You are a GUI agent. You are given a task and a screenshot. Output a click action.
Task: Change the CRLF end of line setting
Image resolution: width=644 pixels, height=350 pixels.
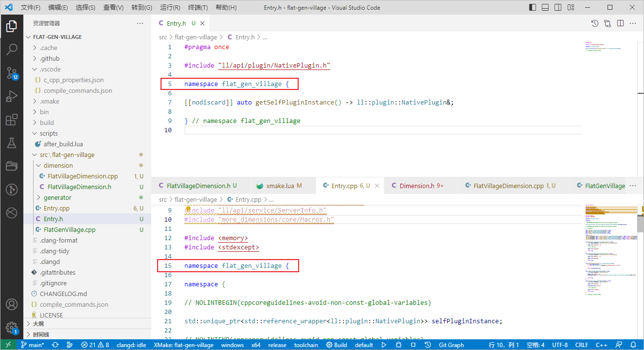tap(581, 345)
